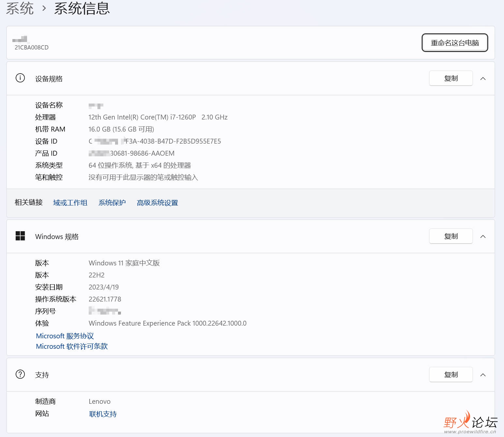Viewport: 504px width, 437px height.
Task: Click the model text 21CBA008CD
Action: click(32, 48)
